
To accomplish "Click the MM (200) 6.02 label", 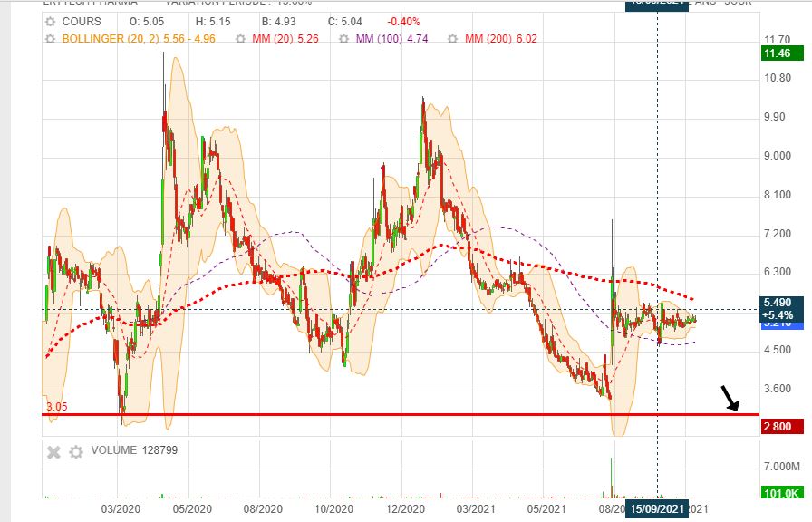I will click(501, 39).
